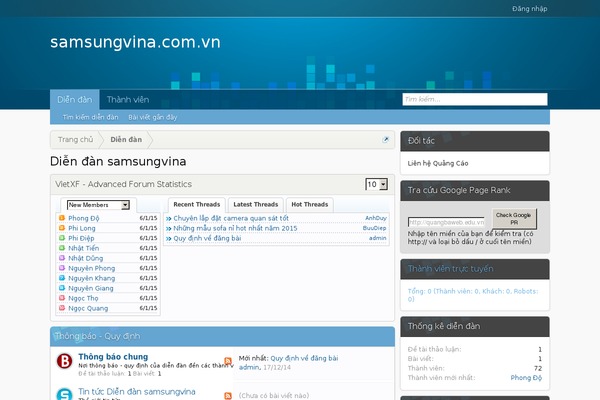Click the RSS feed icon for Tin tức Diễn đàn

coord(228,396)
